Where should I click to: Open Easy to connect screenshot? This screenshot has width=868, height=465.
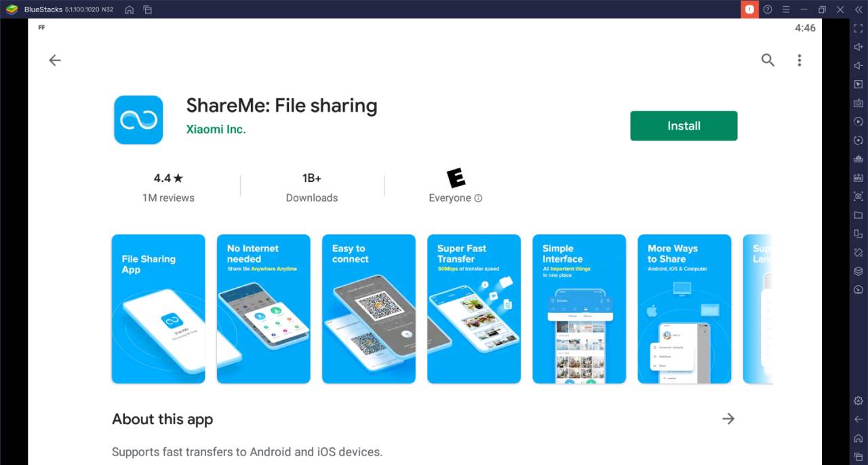(368, 309)
